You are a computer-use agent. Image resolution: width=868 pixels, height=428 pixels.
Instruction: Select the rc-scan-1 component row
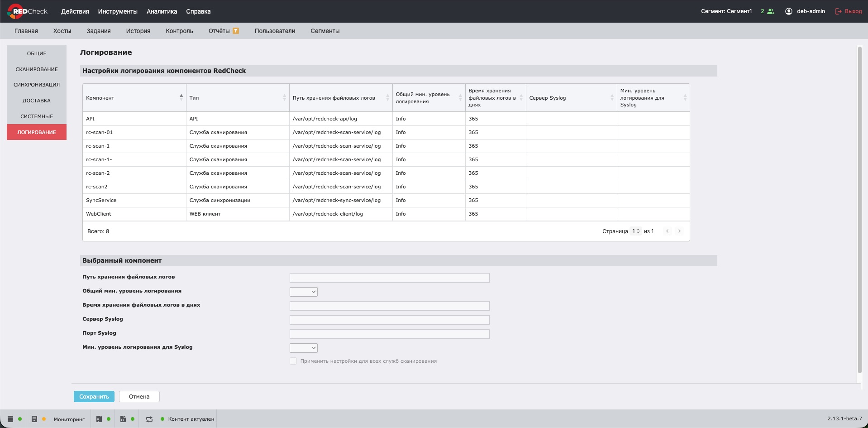pyautogui.click(x=386, y=146)
